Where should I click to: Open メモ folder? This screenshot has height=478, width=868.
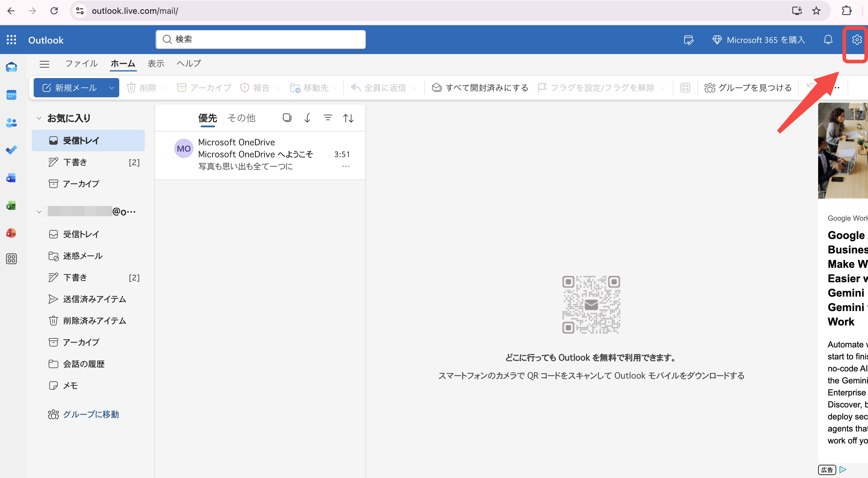pyautogui.click(x=88, y=385)
